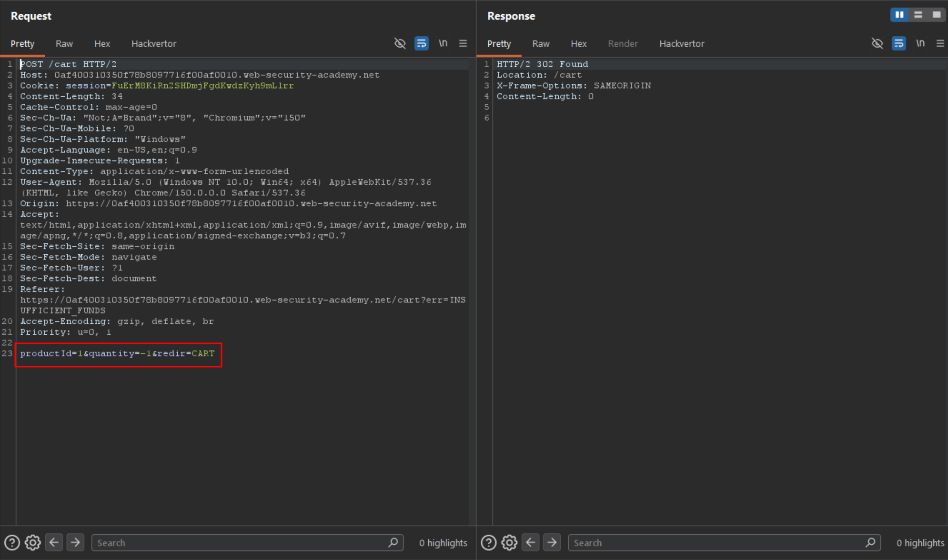
Task: Click the POST /cart HTTP/2 request line
Action: point(68,64)
